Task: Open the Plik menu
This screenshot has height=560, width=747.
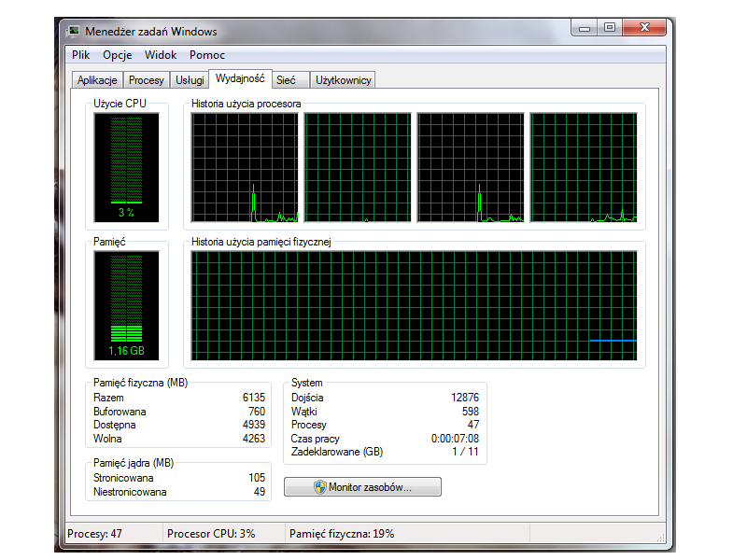Action: point(81,55)
